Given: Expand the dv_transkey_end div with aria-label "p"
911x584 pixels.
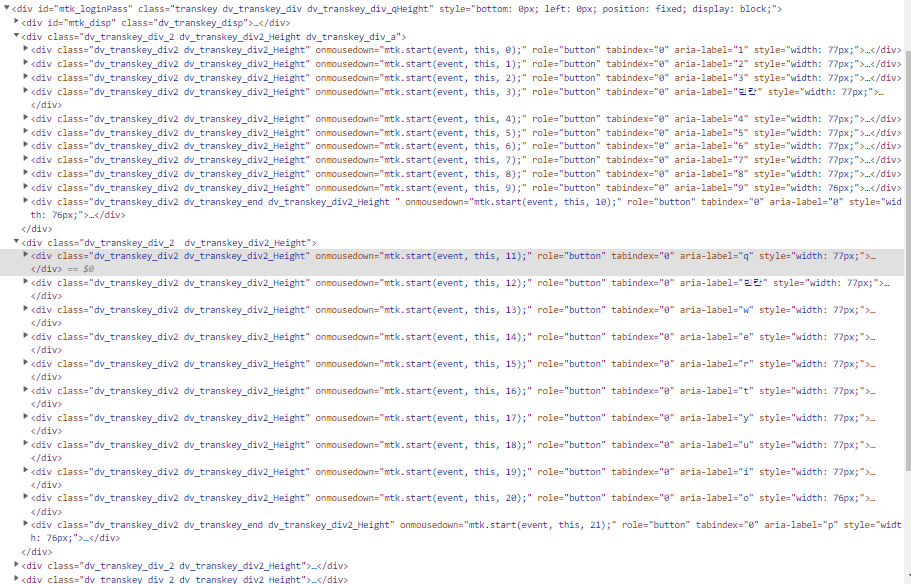Looking at the screenshot, I should click(x=26, y=524).
